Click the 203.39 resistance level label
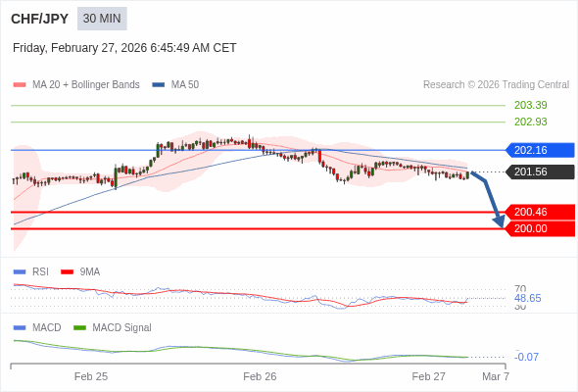The height and width of the screenshot is (392, 578). (x=530, y=105)
